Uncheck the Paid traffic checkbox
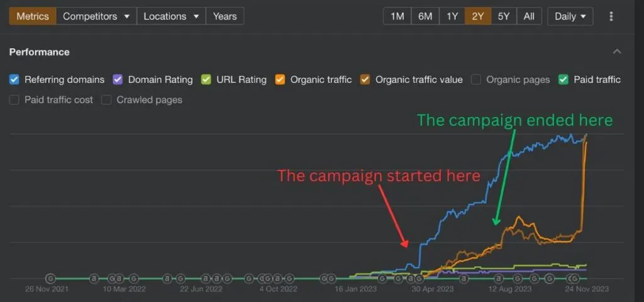This screenshot has width=644, height=302. (563, 80)
